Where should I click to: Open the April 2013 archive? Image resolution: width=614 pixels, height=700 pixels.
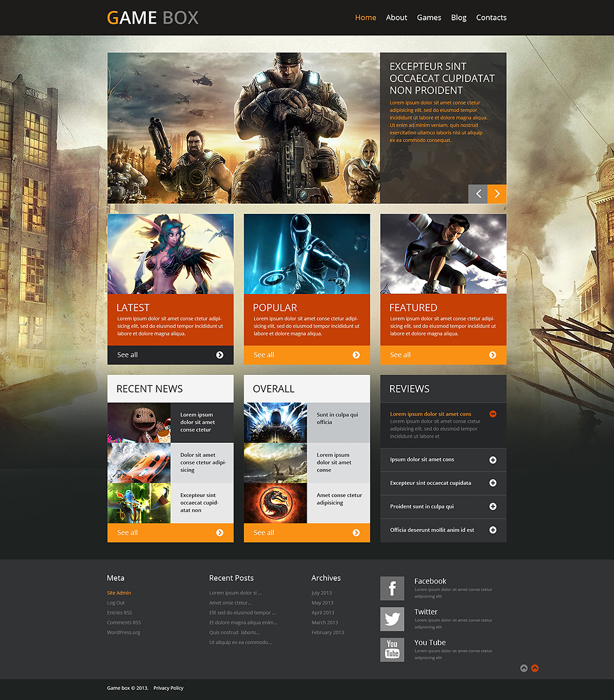tap(323, 612)
